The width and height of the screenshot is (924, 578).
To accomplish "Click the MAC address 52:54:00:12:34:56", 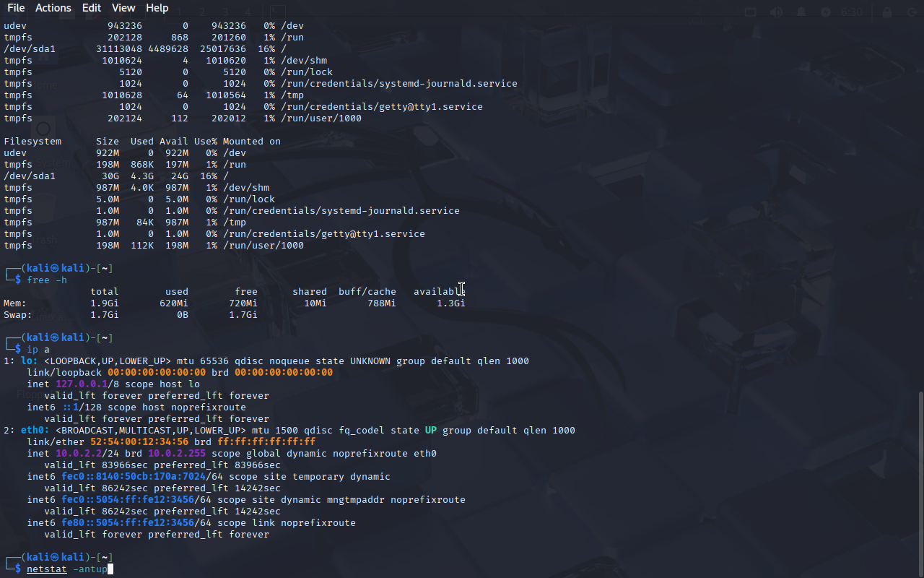I will pyautogui.click(x=139, y=442).
